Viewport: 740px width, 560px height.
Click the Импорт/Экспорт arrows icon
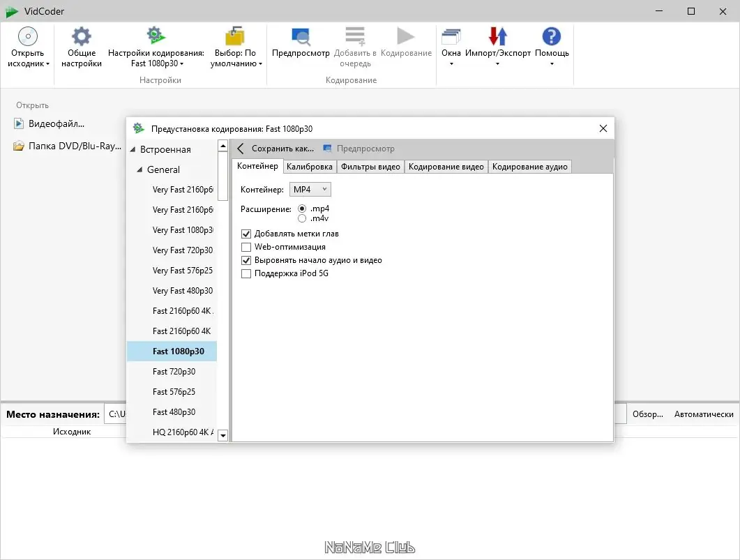[x=498, y=36]
